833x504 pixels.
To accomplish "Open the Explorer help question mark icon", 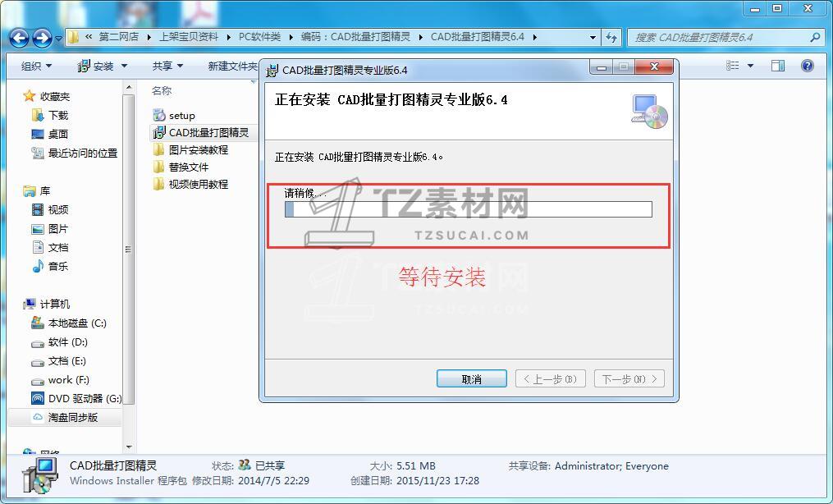I will point(808,66).
